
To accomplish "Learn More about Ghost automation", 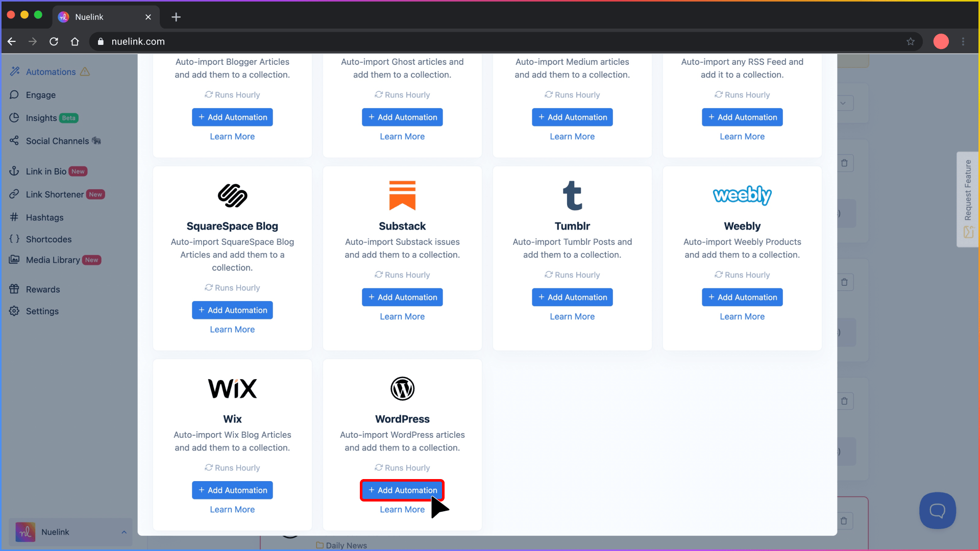I will click(x=402, y=137).
